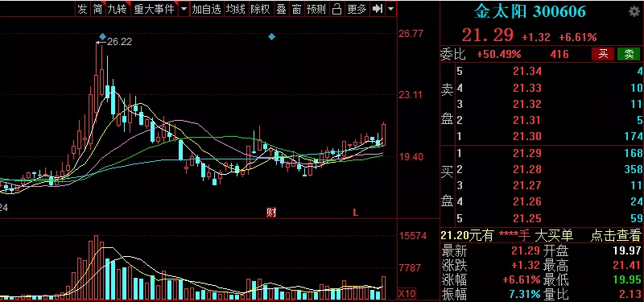Open the dropdown arrow at the toolbar's right end
Image resolution: width=644 pixels, height=302 pixels.
(390, 9)
